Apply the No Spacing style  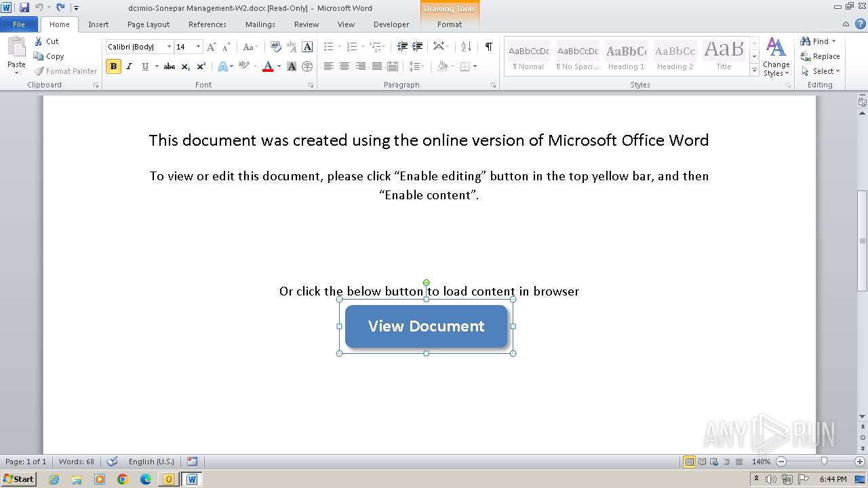coord(577,57)
